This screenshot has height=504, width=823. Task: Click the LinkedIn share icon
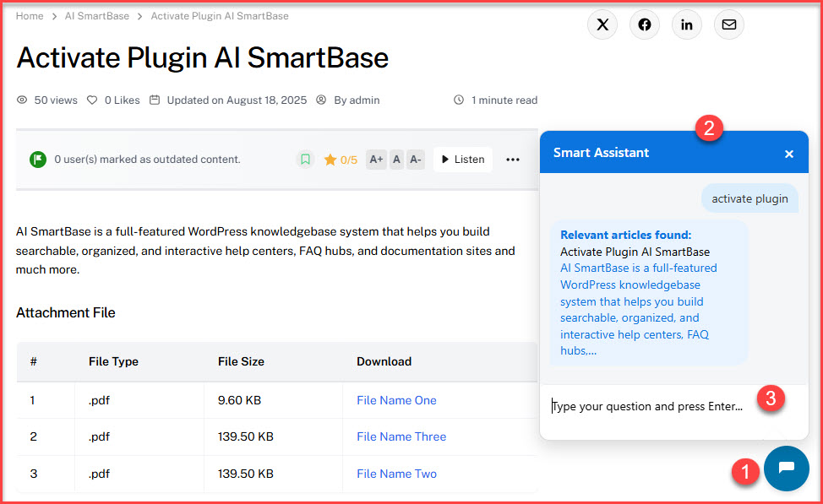[x=687, y=24]
